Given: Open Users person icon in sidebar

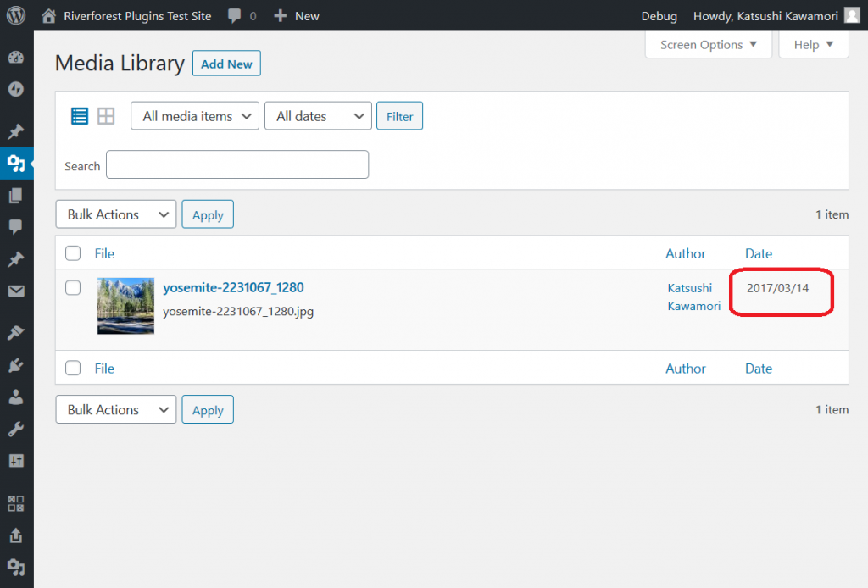Looking at the screenshot, I should 15,397.
